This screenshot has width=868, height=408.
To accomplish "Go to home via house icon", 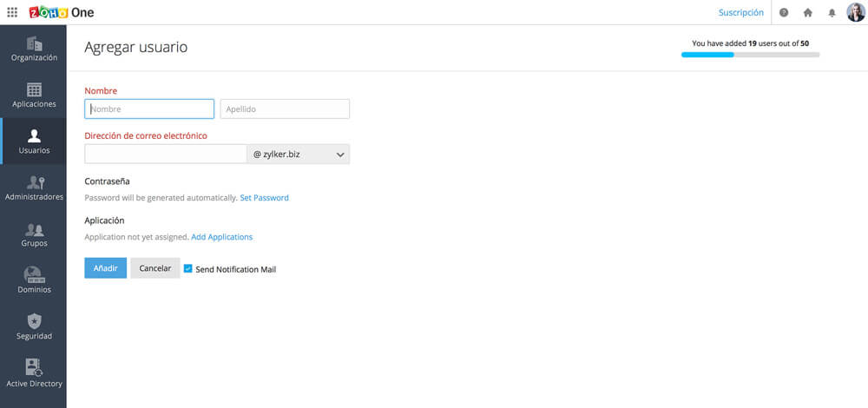I will (x=808, y=13).
